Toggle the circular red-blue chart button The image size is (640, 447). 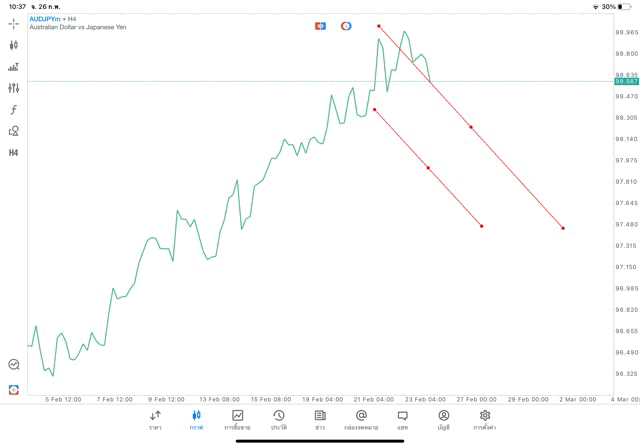(346, 25)
